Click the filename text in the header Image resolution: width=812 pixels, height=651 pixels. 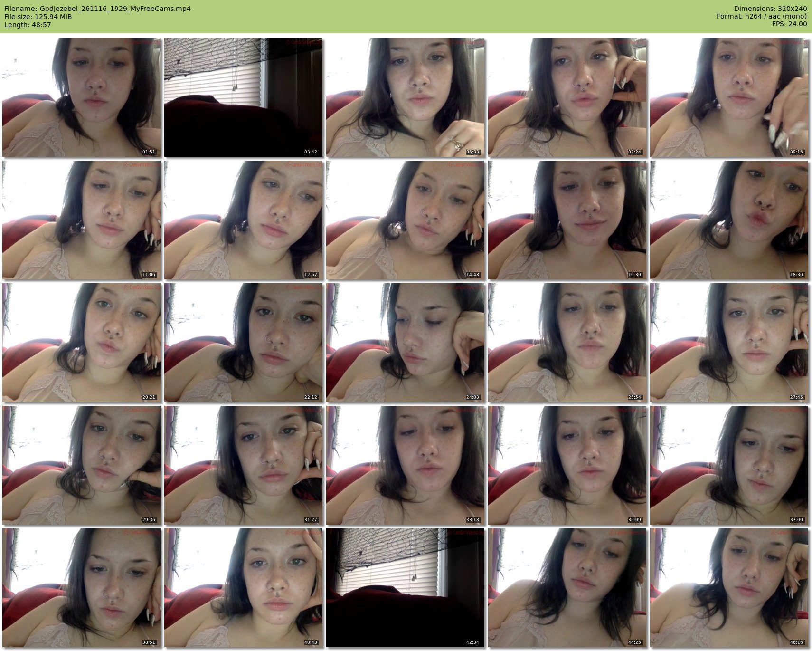click(x=97, y=9)
